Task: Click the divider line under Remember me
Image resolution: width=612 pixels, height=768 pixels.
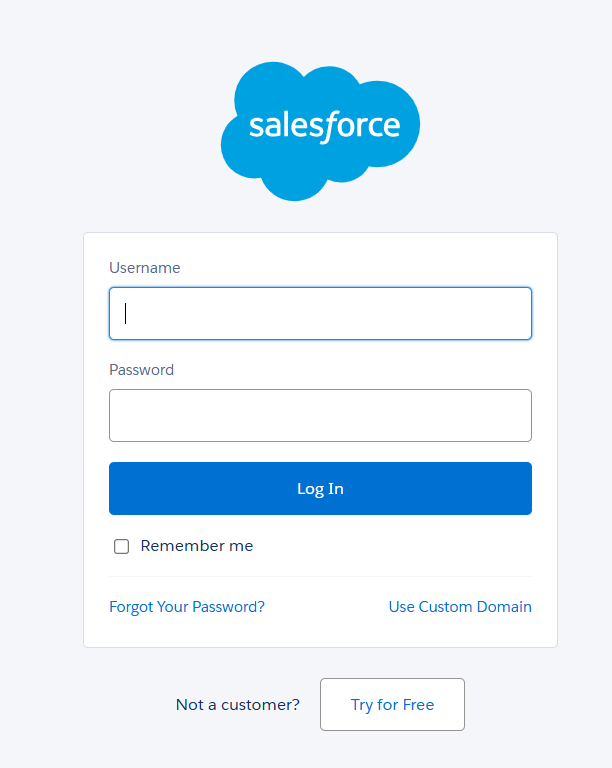Action: tap(320, 577)
